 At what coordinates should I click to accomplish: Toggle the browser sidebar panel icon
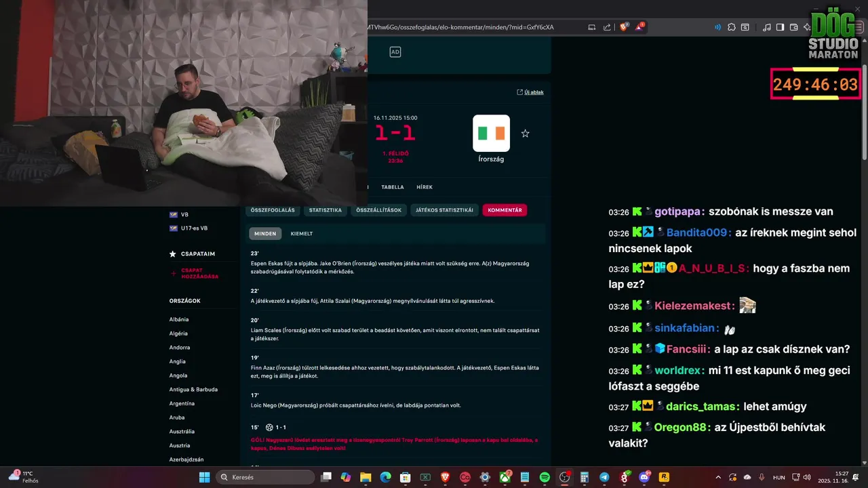[x=780, y=27]
